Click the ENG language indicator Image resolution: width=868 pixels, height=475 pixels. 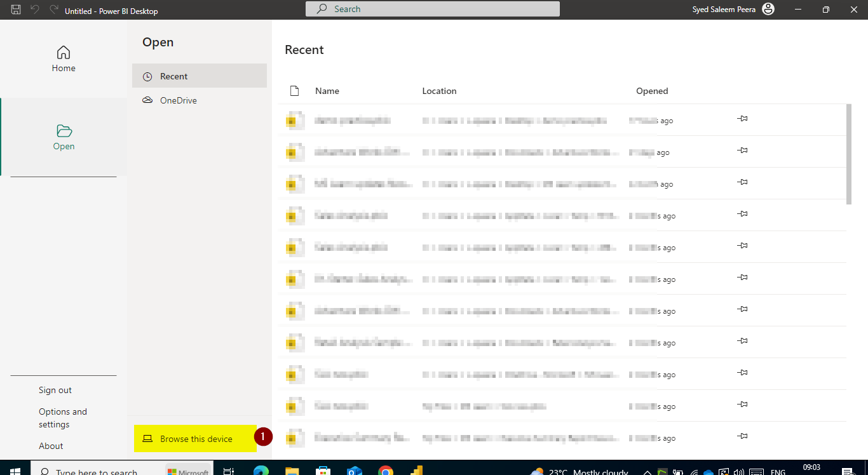(x=778, y=472)
